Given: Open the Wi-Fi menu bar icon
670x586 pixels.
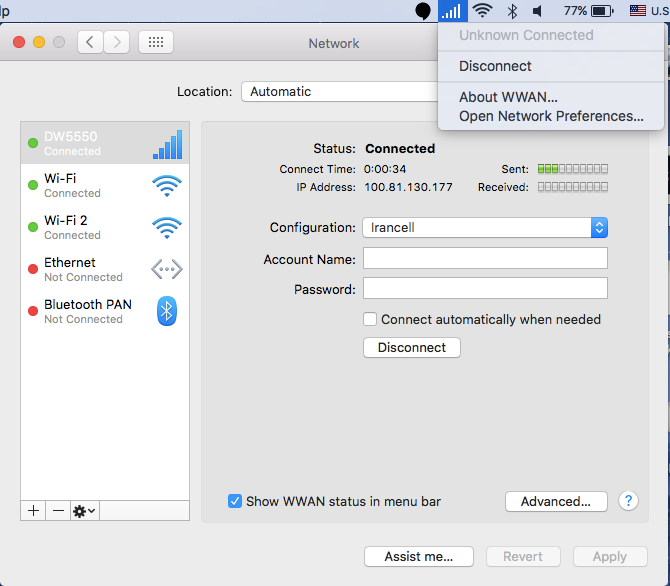Looking at the screenshot, I should tap(483, 11).
